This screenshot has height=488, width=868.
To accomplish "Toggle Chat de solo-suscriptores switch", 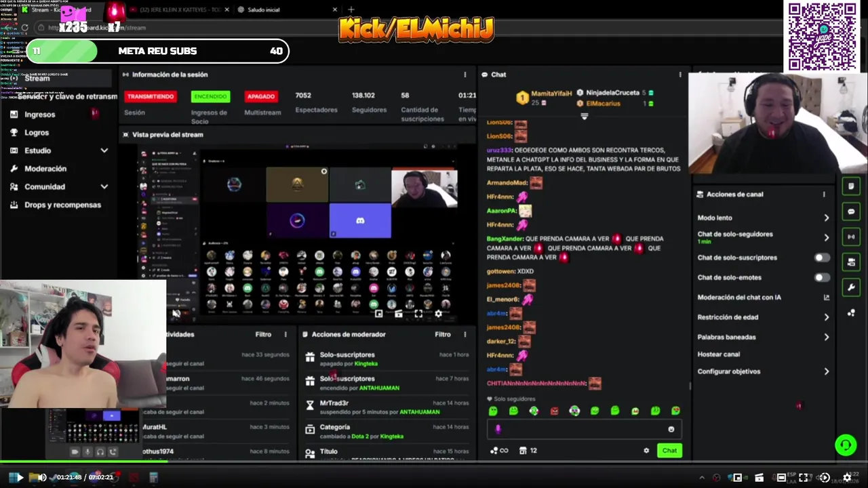I will [x=822, y=258].
